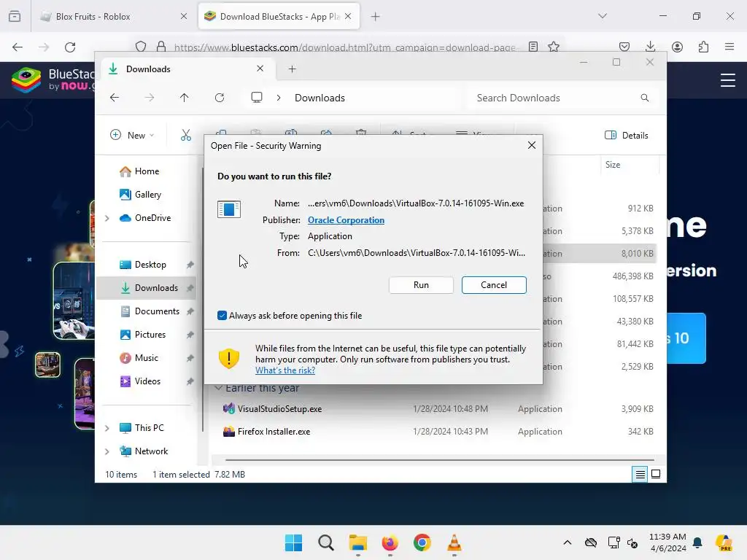Image resolution: width=747 pixels, height=560 pixels.
Task: Expand the This PC tree node
Action: click(x=107, y=428)
